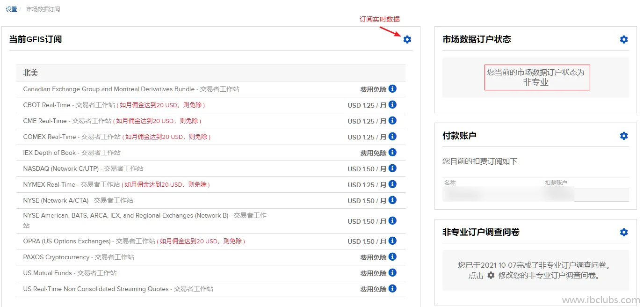
Task: Show info for Canadian Exchange Group bundle
Action: tap(392, 89)
